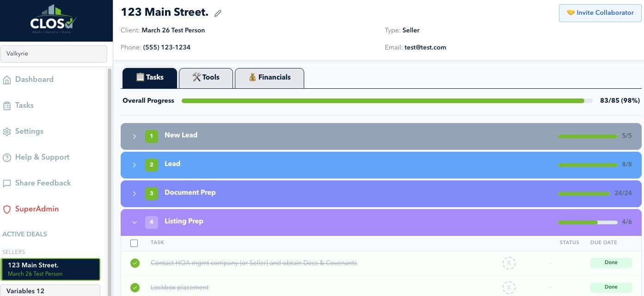The image size is (644, 296).
Task: Click the red SuperAdmin shield icon
Action: pyautogui.click(x=6, y=209)
